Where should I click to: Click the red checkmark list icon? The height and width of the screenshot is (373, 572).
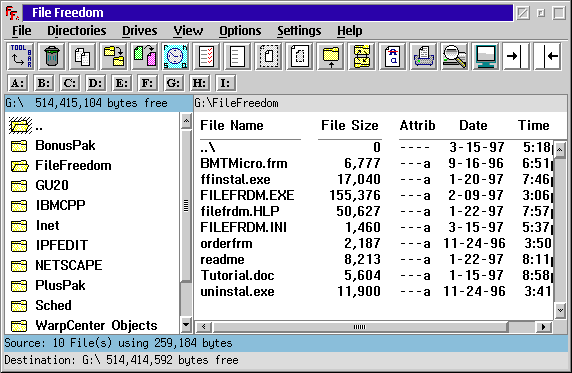(206, 56)
